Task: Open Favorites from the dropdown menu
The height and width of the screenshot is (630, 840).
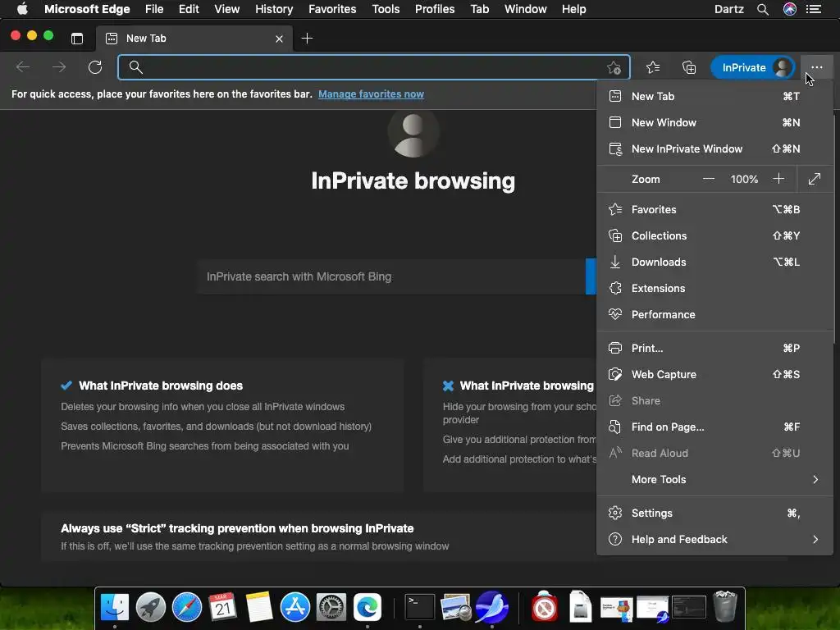Action: (714, 209)
